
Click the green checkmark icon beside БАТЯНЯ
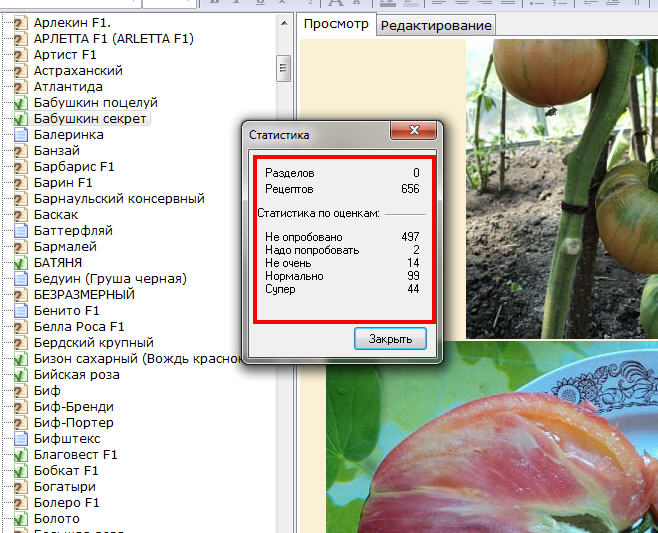21,263
